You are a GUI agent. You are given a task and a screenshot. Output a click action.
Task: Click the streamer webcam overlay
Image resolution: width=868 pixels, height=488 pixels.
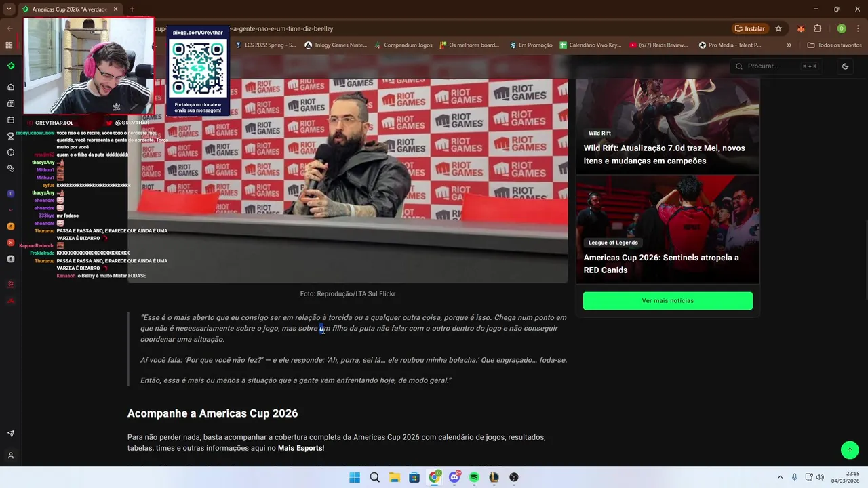tap(89, 66)
